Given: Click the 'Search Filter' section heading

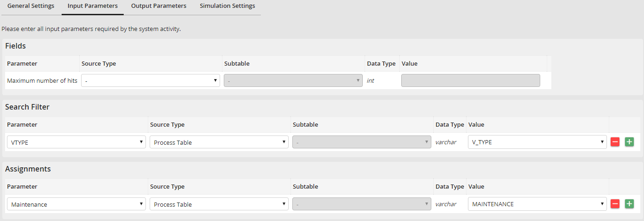Looking at the screenshot, I should tap(27, 107).
